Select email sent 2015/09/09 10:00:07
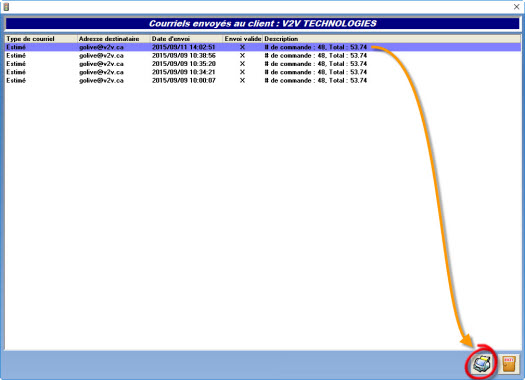Viewport: 525px width, 380px height. pyautogui.click(x=263, y=81)
